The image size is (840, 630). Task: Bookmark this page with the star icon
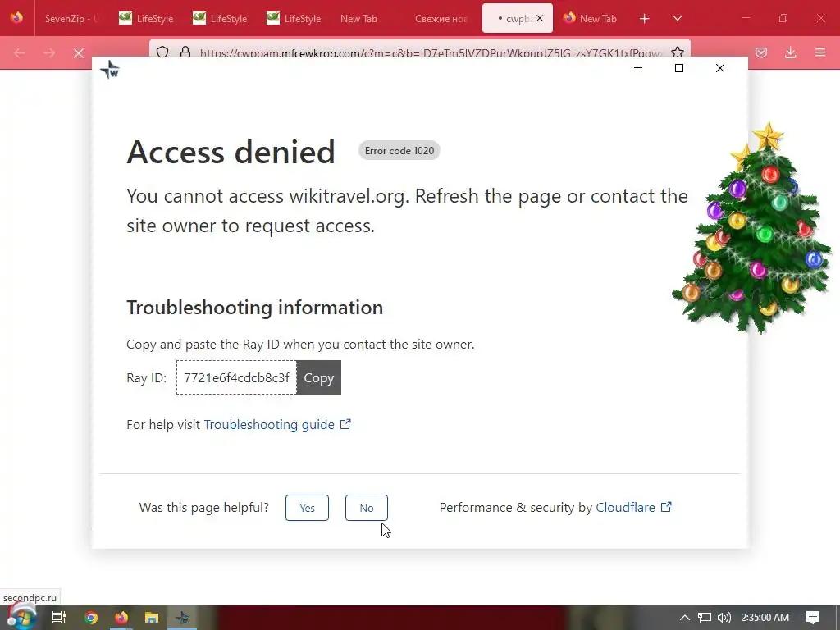(677, 52)
